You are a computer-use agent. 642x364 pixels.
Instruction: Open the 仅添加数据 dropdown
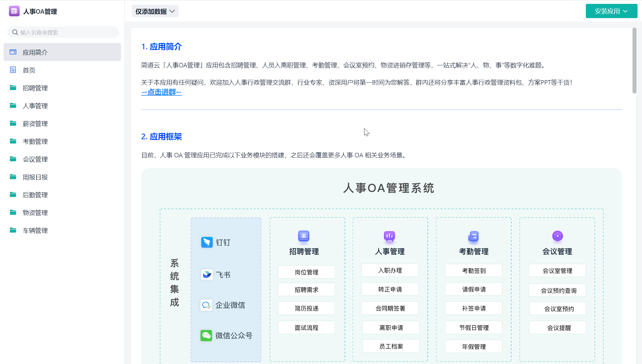point(155,11)
